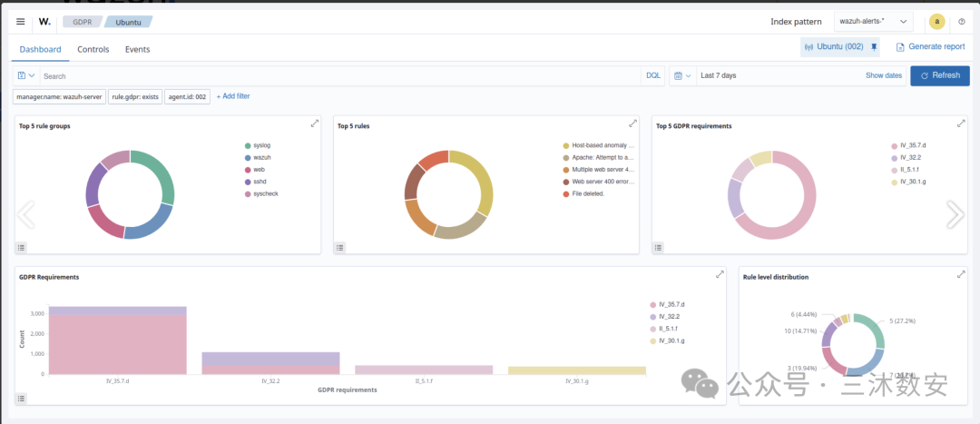Image resolution: width=980 pixels, height=424 pixels.
Task: Click the Generate report document icon
Action: point(901,47)
